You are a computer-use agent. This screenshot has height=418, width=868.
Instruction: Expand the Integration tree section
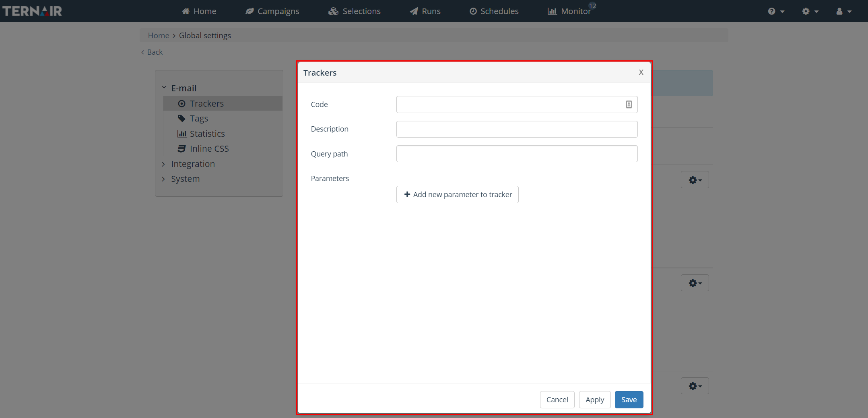pyautogui.click(x=163, y=164)
